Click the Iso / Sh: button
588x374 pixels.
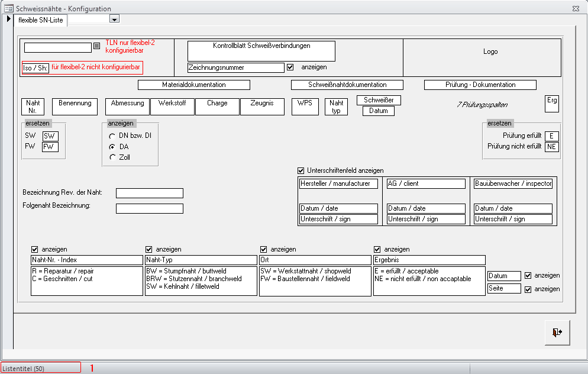pos(35,67)
